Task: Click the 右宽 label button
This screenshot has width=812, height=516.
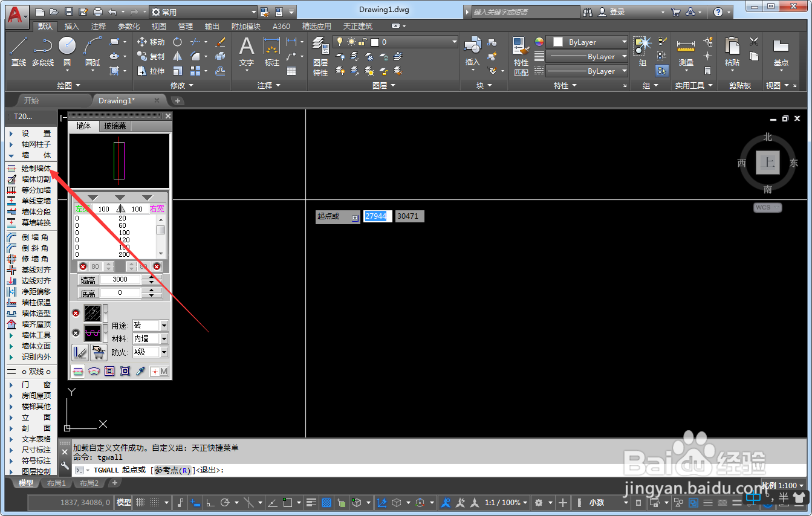Action: pyautogui.click(x=157, y=209)
